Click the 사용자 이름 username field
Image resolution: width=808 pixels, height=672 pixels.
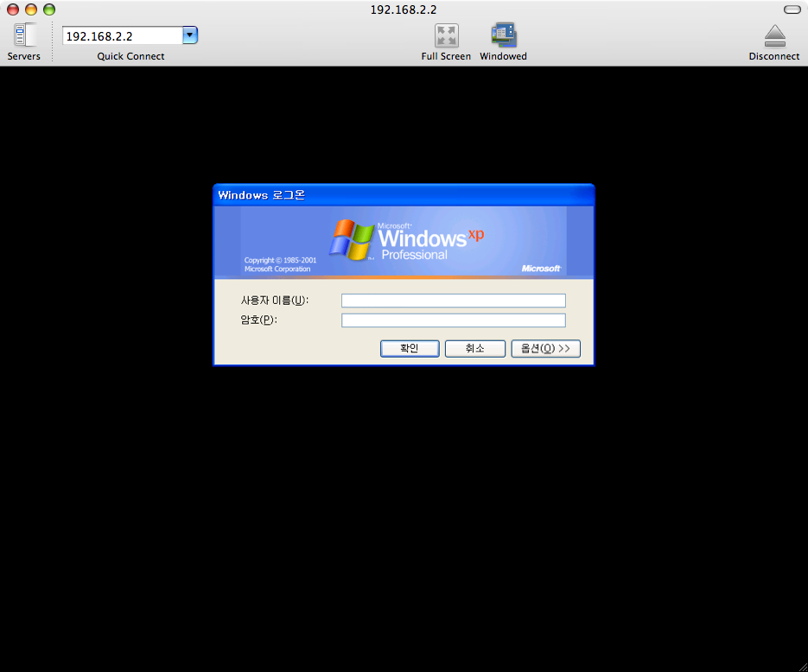point(454,301)
